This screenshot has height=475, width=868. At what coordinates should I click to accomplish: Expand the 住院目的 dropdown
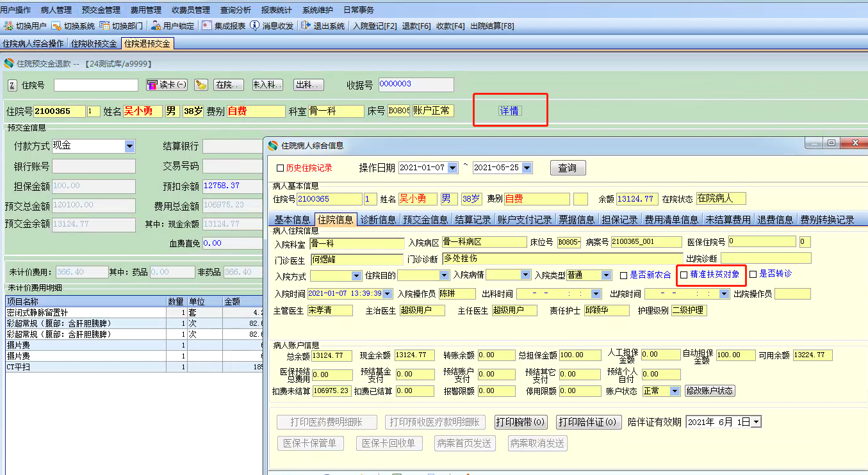[444, 275]
